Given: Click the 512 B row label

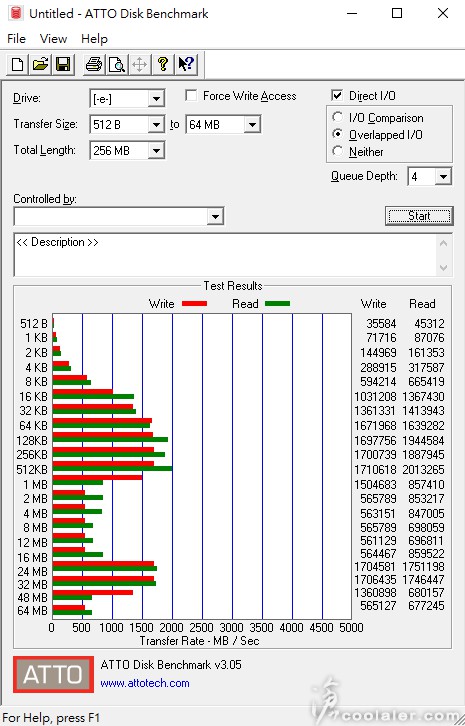Looking at the screenshot, I should pos(34,324).
